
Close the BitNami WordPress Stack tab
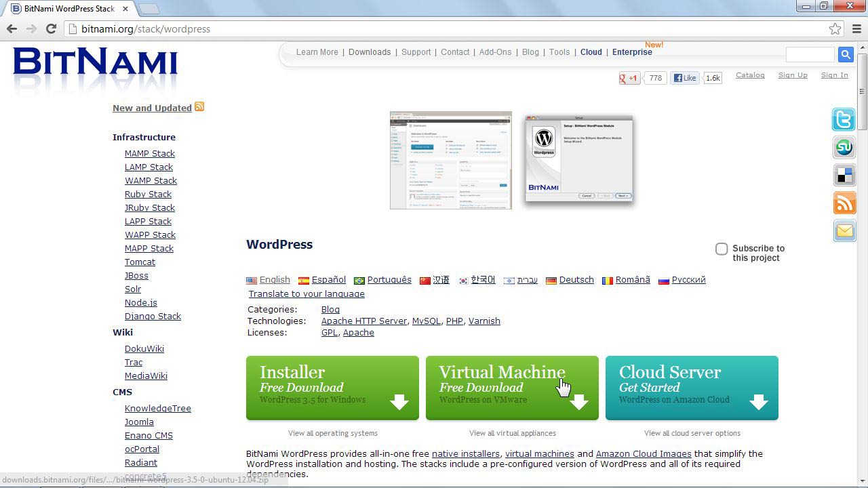pyautogui.click(x=125, y=9)
